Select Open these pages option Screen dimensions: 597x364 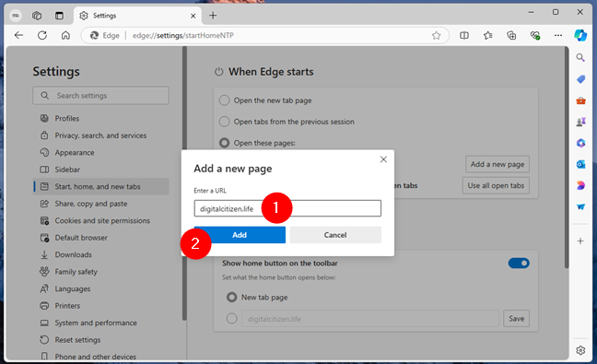224,143
